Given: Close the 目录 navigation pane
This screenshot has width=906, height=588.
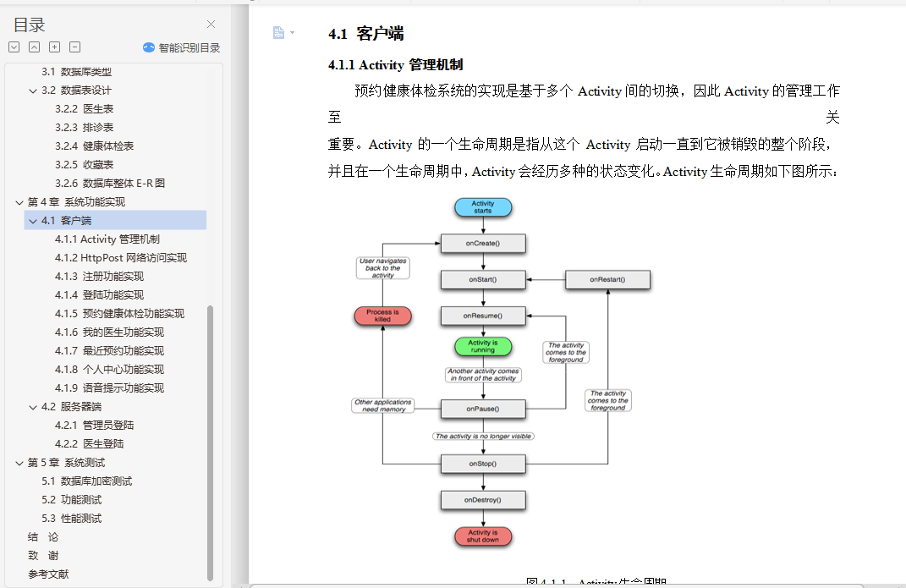Looking at the screenshot, I should [x=211, y=25].
